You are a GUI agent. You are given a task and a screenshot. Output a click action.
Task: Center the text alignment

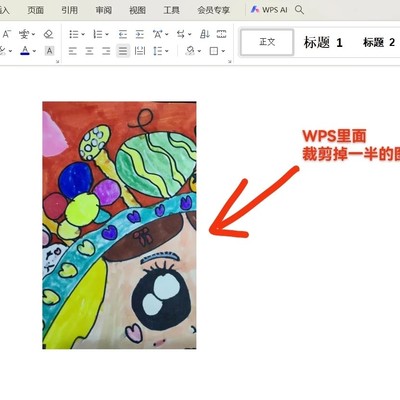coord(89,51)
